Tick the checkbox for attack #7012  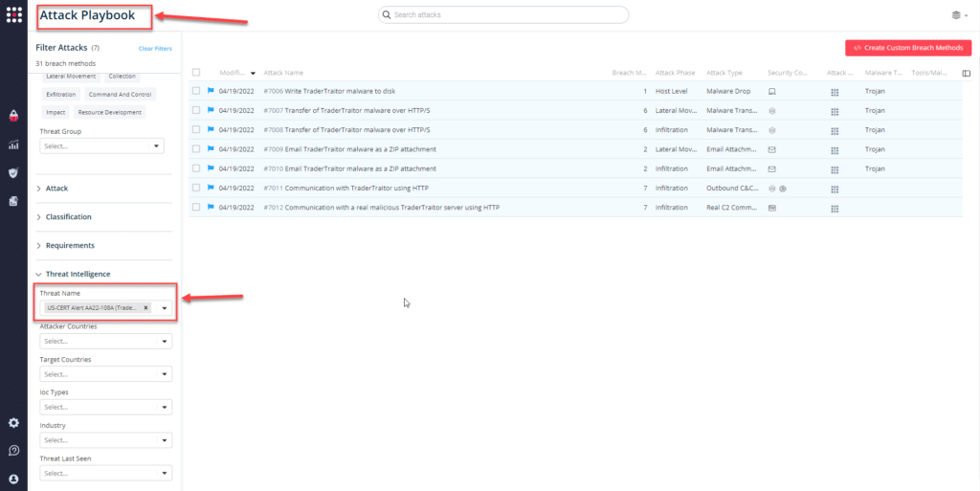point(196,207)
